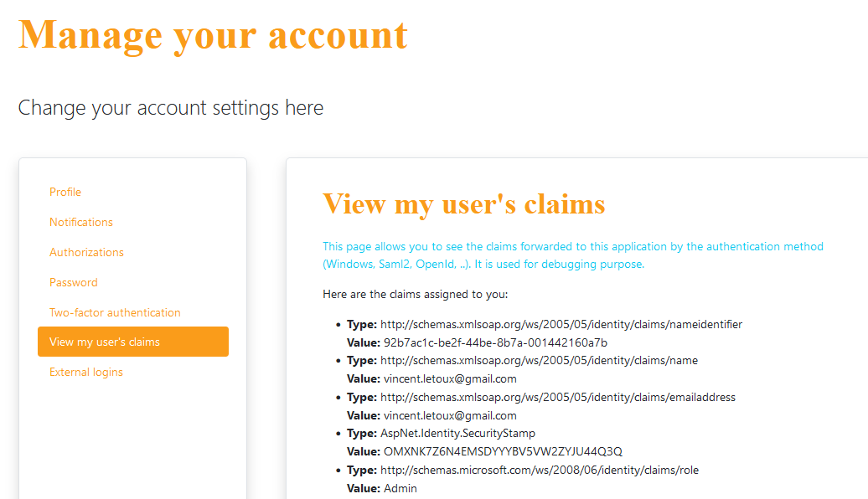
Task: Click the nameidentifier GUID value
Action: 495,342
